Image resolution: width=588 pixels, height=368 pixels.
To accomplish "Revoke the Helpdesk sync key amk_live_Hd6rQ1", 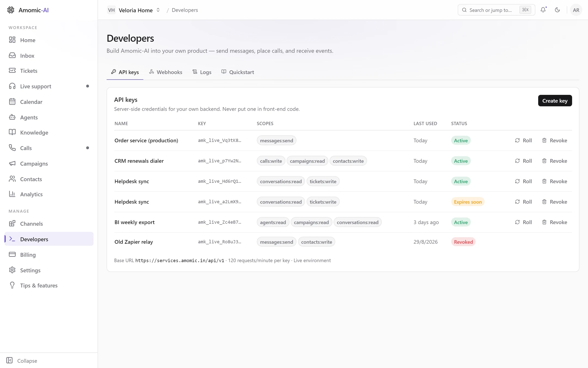I will (555, 182).
